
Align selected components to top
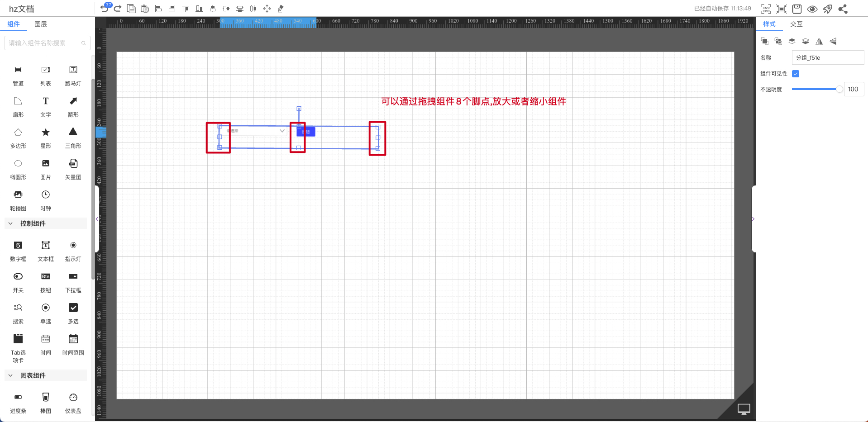186,9
